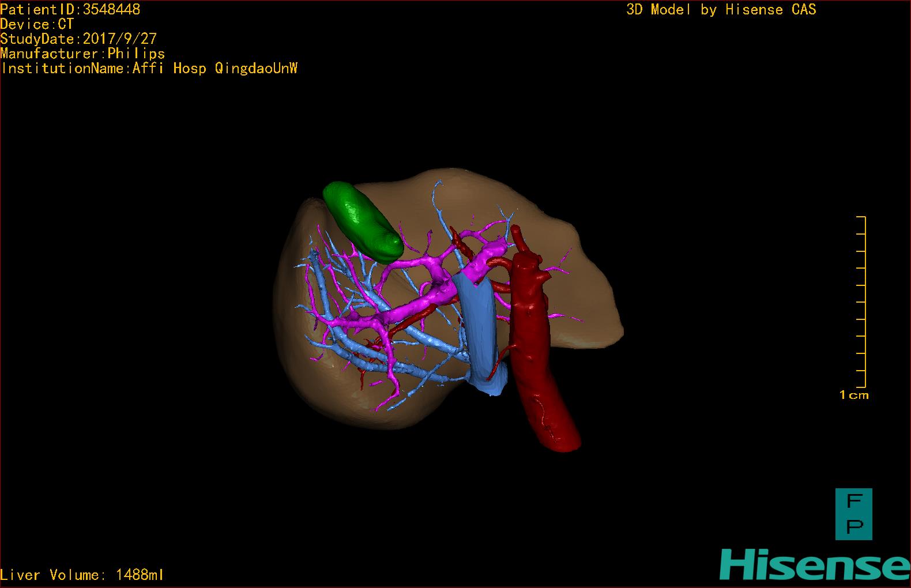911x588 pixels.
Task: Click the Manufacturer:Philips label
Action: click(82, 54)
